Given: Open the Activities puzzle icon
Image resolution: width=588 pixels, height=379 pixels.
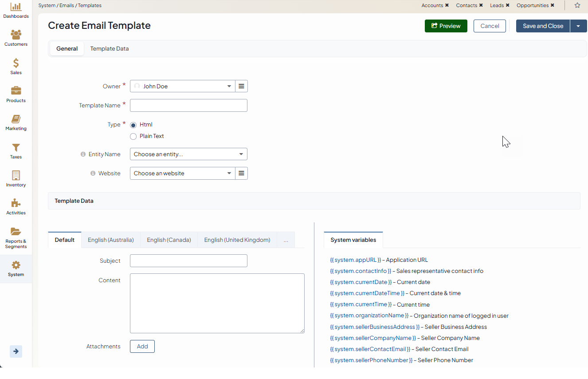Looking at the screenshot, I should pyautogui.click(x=16, y=203).
